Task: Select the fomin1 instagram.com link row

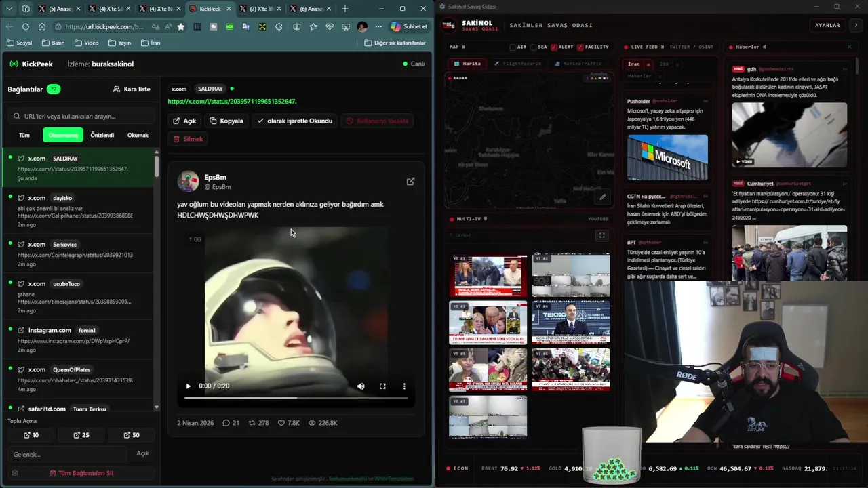Action: click(x=78, y=341)
